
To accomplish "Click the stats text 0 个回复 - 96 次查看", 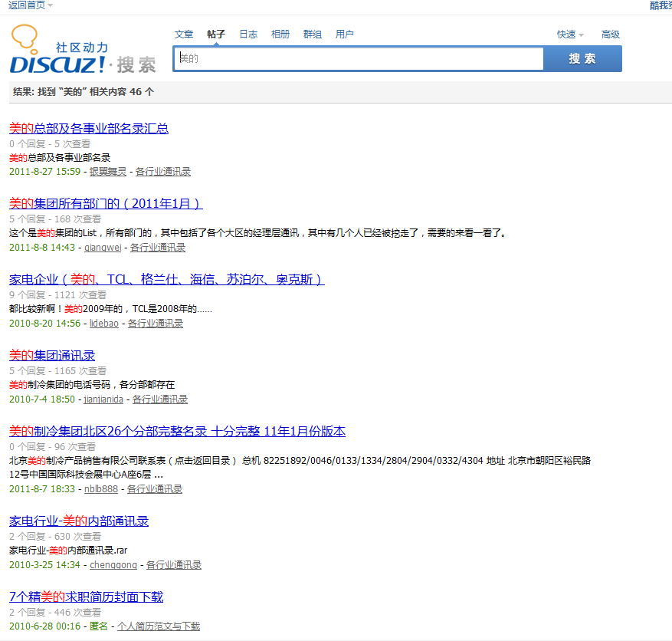I will [52, 447].
